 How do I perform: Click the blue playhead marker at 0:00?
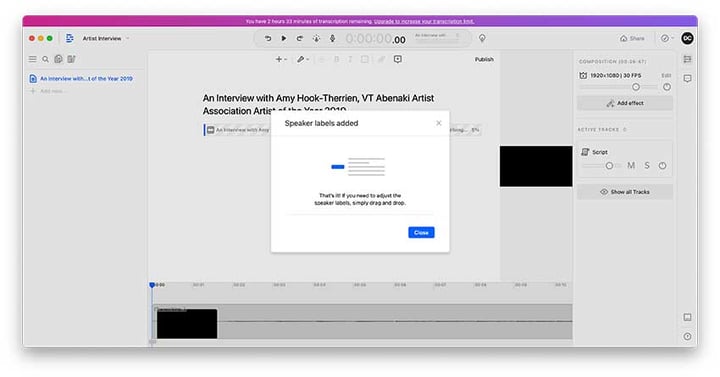coord(152,285)
